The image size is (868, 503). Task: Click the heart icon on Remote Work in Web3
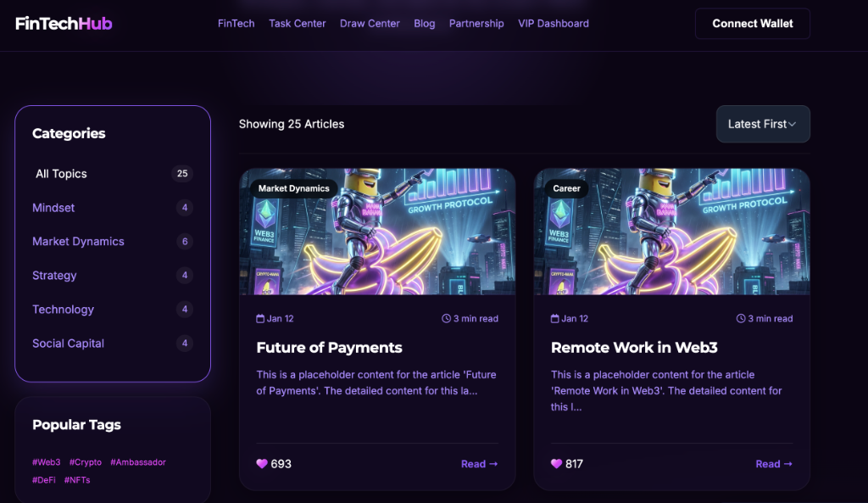point(556,464)
